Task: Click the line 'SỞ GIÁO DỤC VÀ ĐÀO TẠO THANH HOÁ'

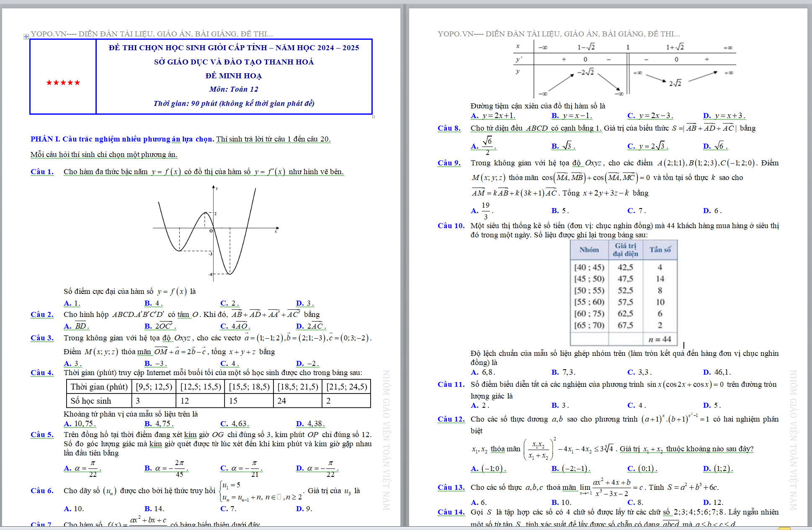Action: (x=234, y=62)
